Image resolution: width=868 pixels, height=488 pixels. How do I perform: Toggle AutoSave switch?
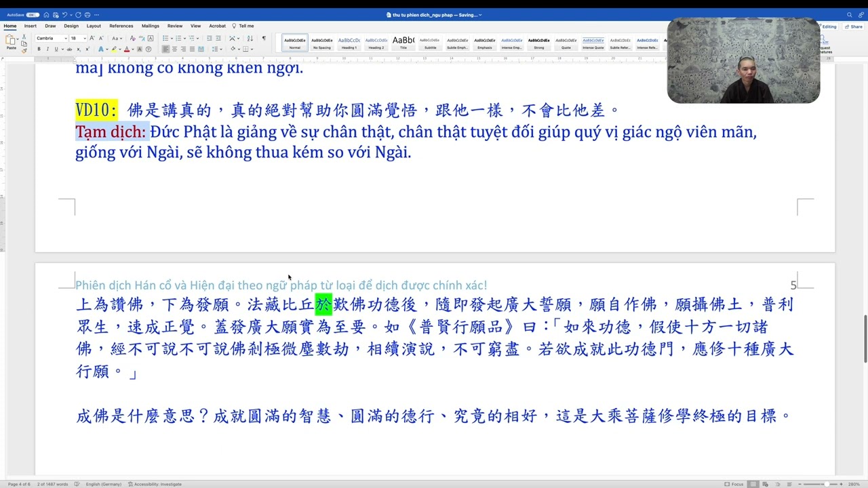33,15
